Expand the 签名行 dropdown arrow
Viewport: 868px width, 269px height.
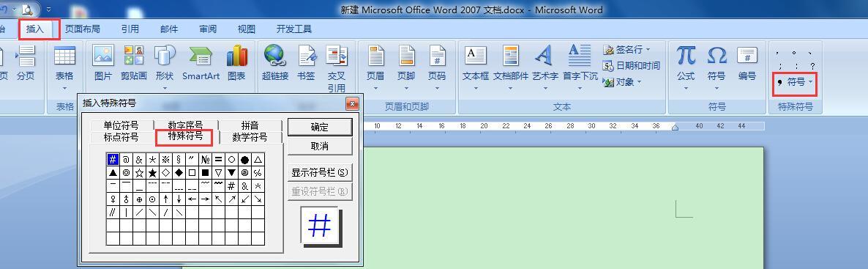pos(648,50)
